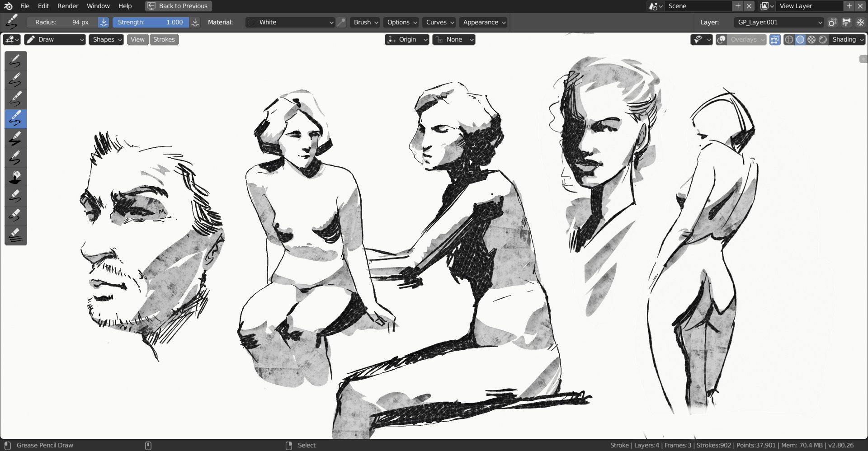Remove the Scene with X button
This screenshot has height=451, width=868.
coord(749,6)
